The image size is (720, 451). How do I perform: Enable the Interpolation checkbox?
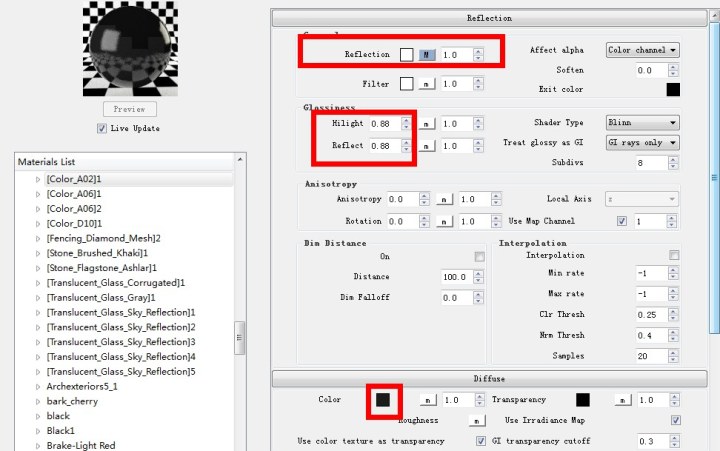(674, 255)
